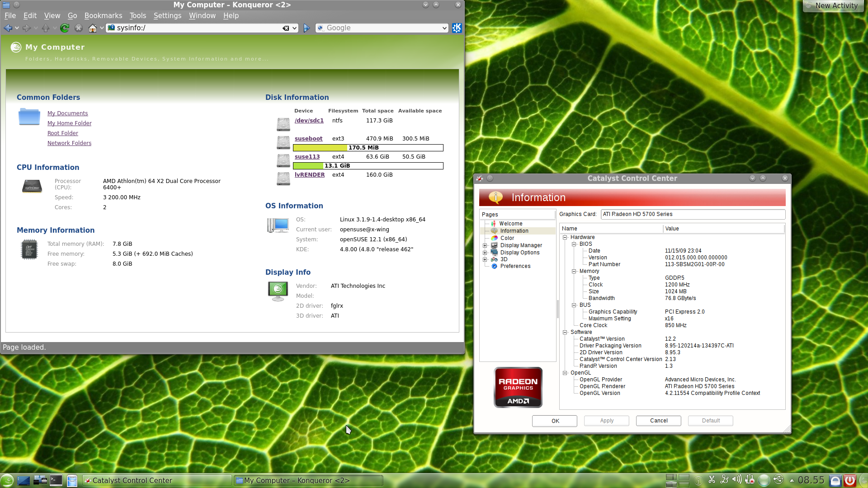
Task: Open the Network Folders link
Action: (70, 143)
